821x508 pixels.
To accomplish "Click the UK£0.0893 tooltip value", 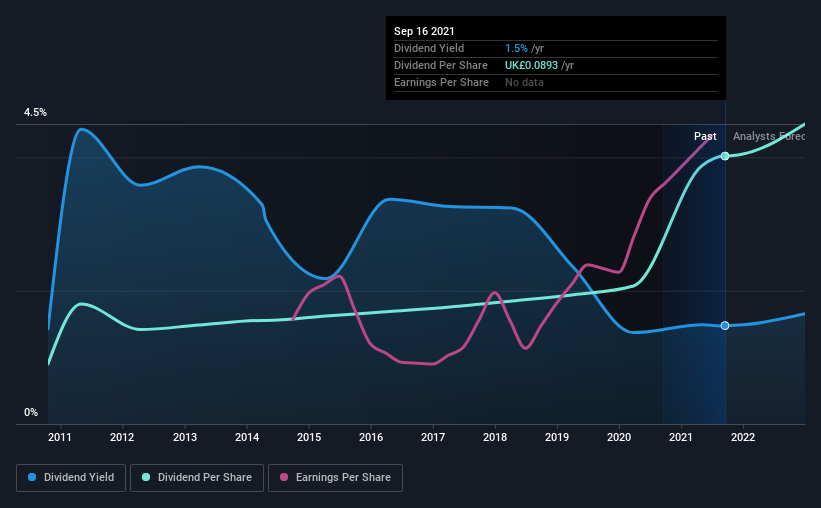I will click(531, 65).
